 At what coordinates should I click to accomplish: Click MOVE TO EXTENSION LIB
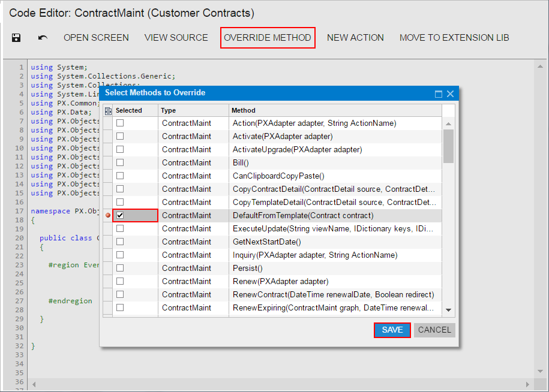tap(454, 38)
